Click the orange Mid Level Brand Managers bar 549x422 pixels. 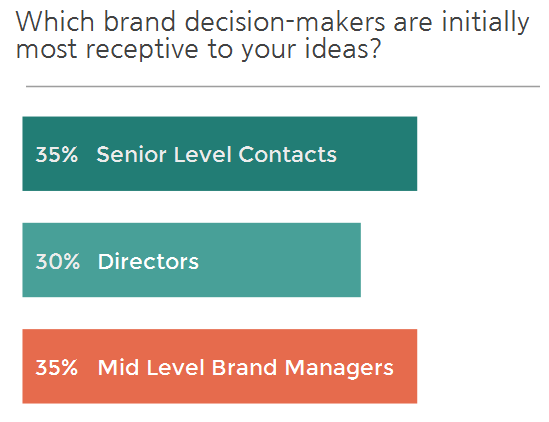tap(220, 366)
